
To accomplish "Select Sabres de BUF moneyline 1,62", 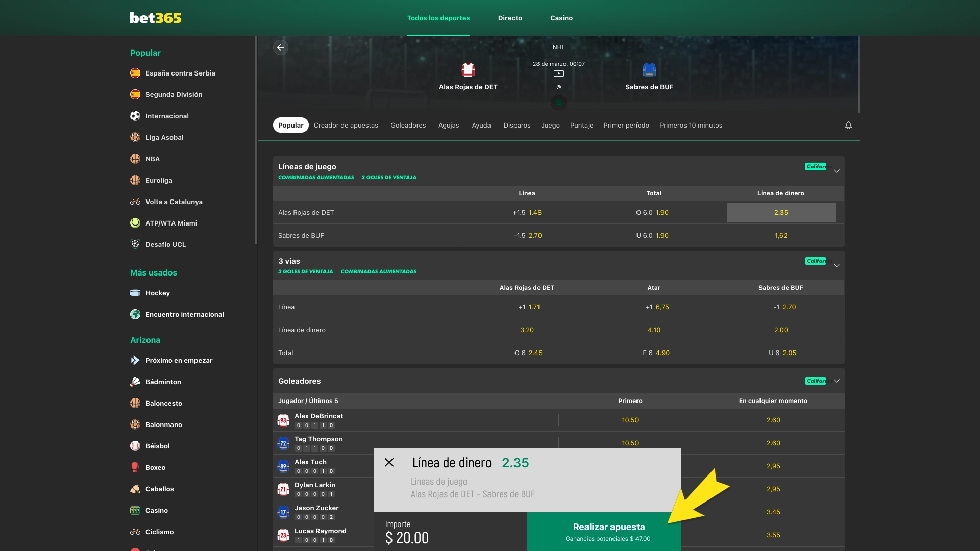I will [781, 235].
